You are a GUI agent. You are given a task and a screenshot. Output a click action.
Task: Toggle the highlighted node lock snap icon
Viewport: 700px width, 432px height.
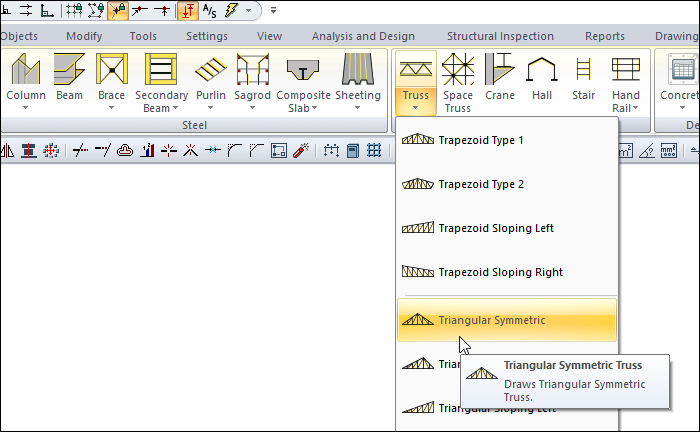coord(118,10)
